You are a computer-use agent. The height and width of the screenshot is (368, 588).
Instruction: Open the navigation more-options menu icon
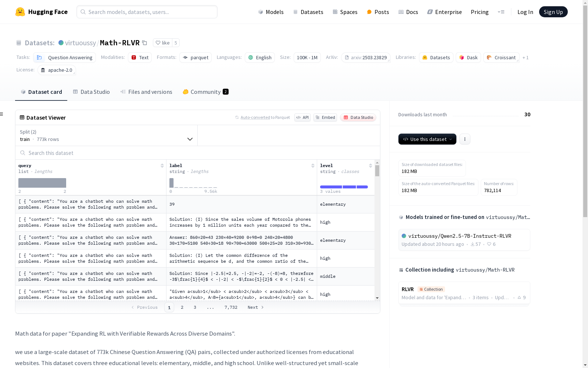[x=501, y=12]
